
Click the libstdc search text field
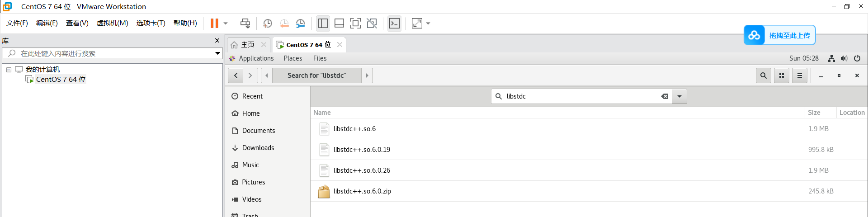pos(581,96)
